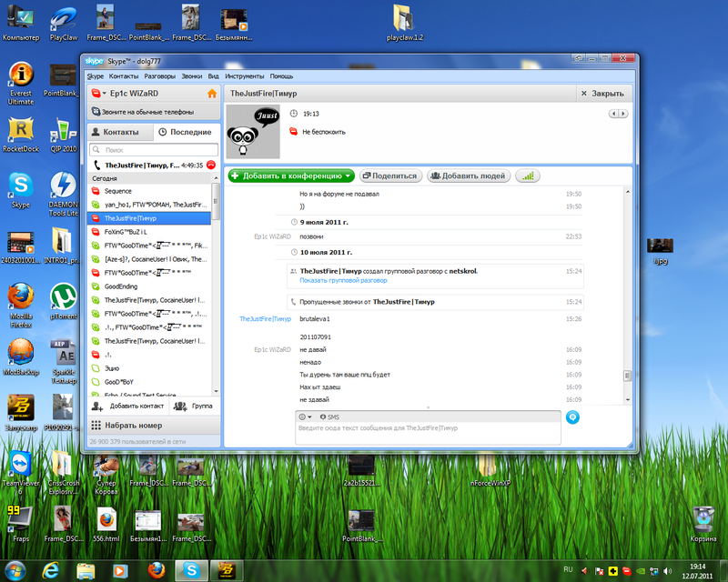Open Fraps desktop shortcut
Image resolution: width=728 pixels, height=582 pixels.
tap(21, 525)
